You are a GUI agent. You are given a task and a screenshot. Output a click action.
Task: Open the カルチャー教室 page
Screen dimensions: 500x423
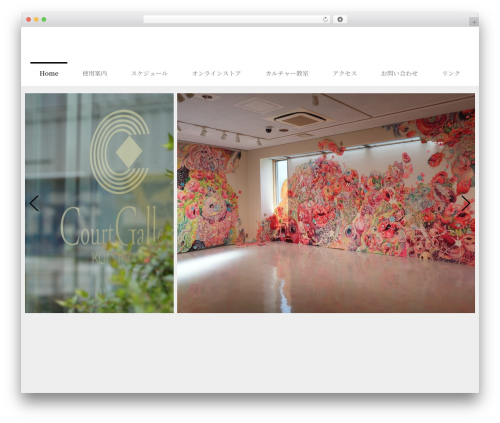pyautogui.click(x=287, y=73)
